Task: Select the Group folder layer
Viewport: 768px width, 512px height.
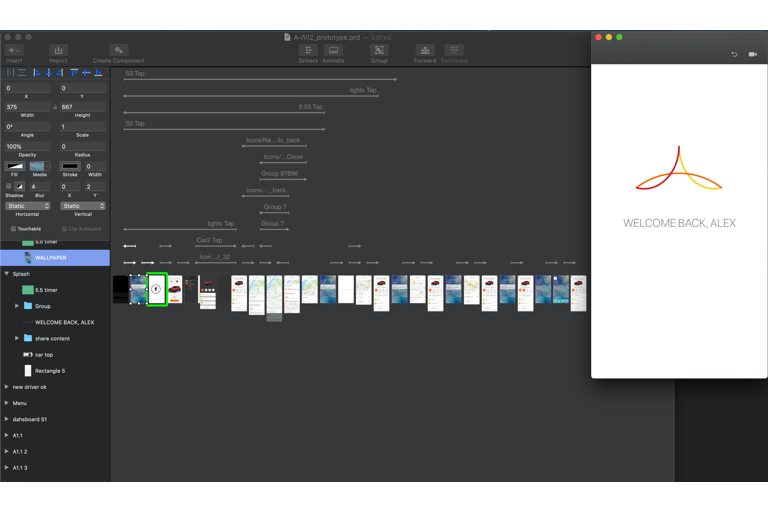Action: click(x=42, y=306)
